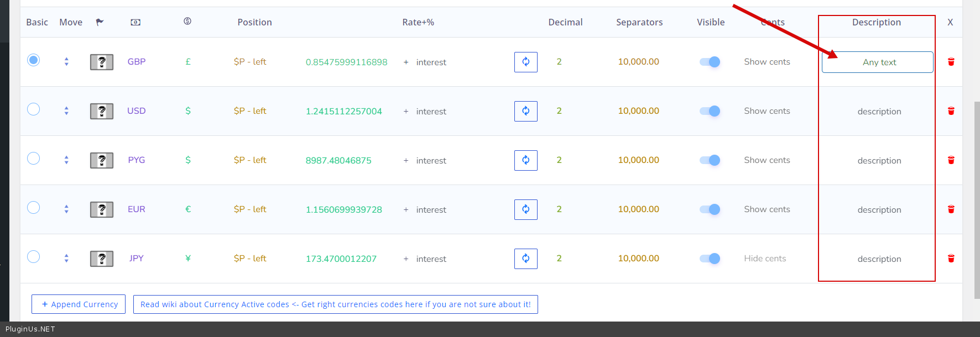Open the wiki link about Currency Active codes
This screenshot has width=980, height=337.
[335, 304]
